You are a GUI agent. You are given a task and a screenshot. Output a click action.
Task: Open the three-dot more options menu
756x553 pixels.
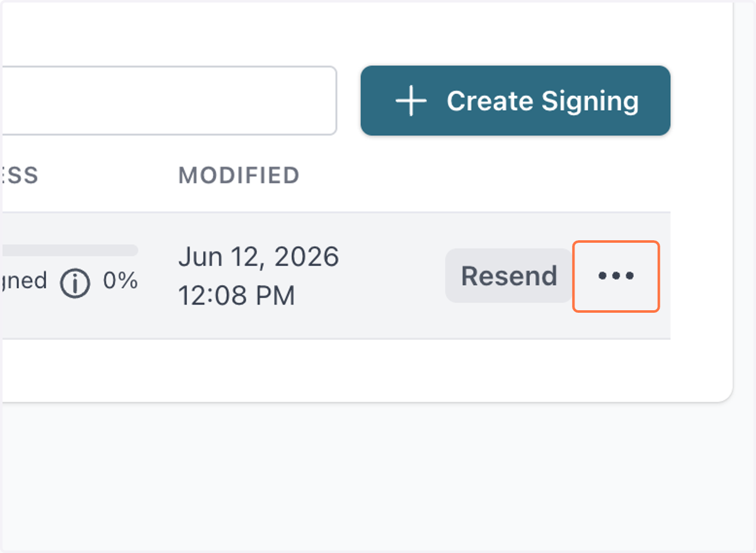(616, 276)
